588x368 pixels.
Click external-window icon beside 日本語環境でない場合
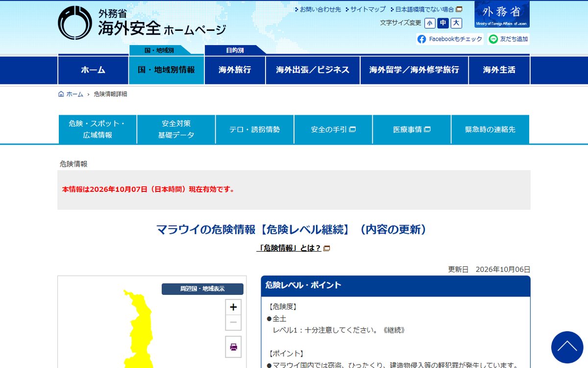tap(459, 9)
